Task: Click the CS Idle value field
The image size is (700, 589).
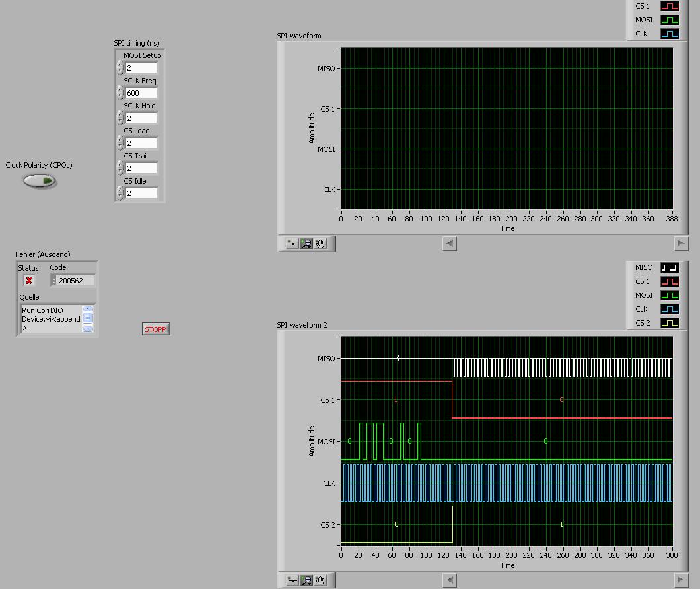Action: (x=141, y=193)
